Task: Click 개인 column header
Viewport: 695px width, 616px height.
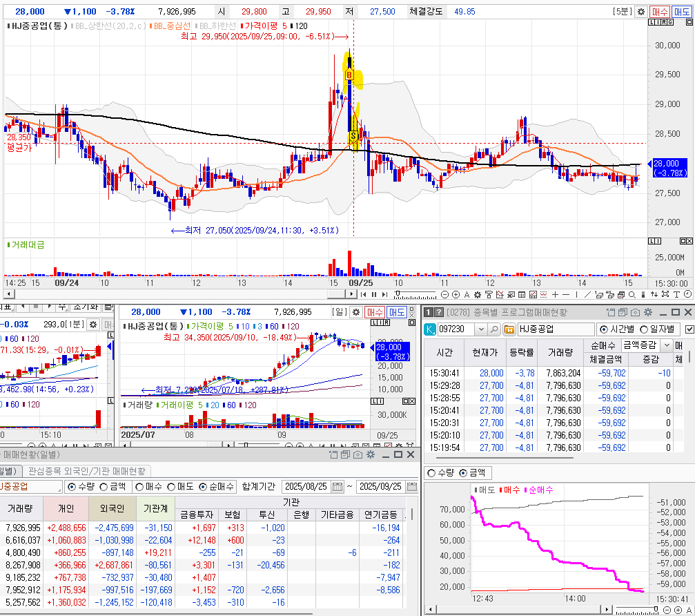Action: (x=66, y=508)
